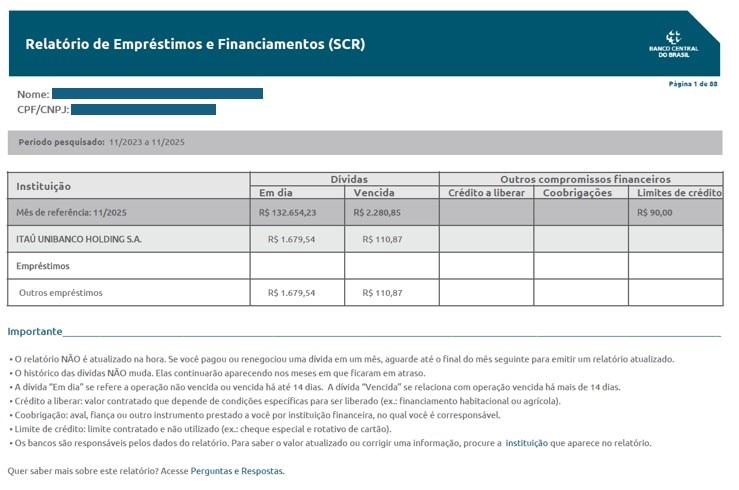Click the Limites de crédito header
Viewport: 739px width, 490px height.
tap(678, 192)
